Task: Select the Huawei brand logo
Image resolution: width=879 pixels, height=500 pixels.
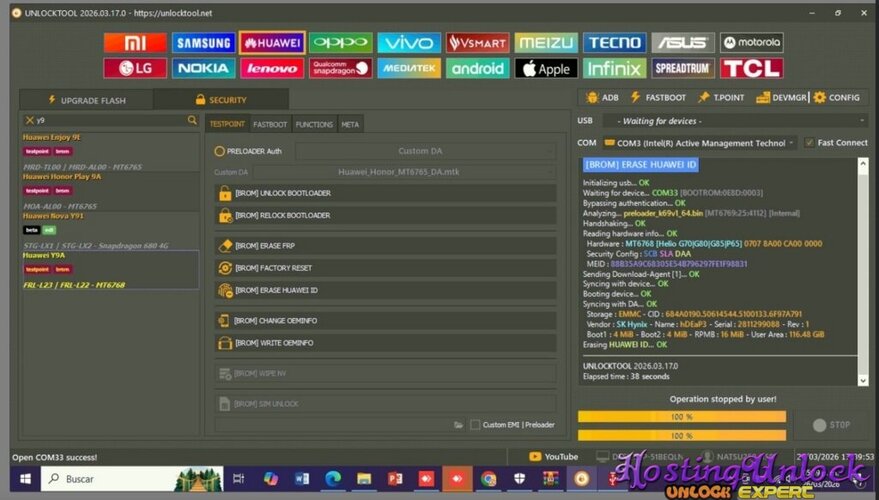Action: (x=272, y=43)
